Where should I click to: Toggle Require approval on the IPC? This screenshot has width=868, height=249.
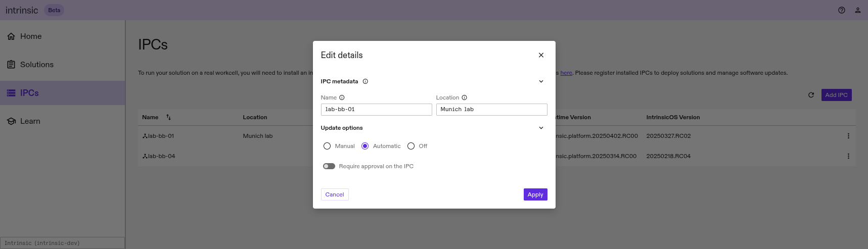(x=329, y=166)
